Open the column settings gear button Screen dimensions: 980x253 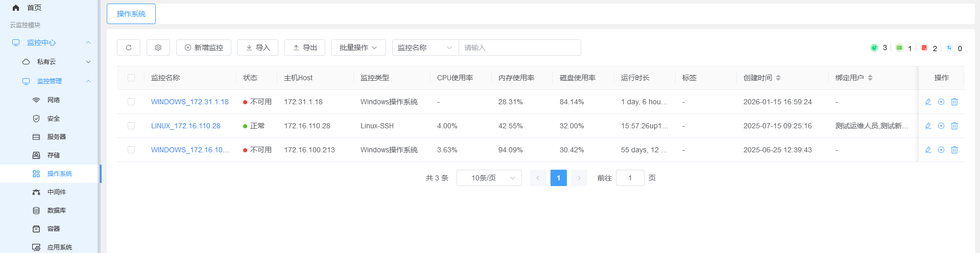click(x=158, y=48)
